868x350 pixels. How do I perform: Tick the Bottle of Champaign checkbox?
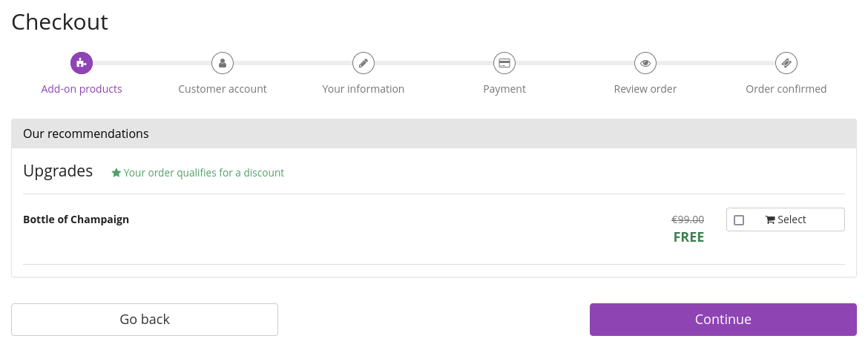point(739,220)
